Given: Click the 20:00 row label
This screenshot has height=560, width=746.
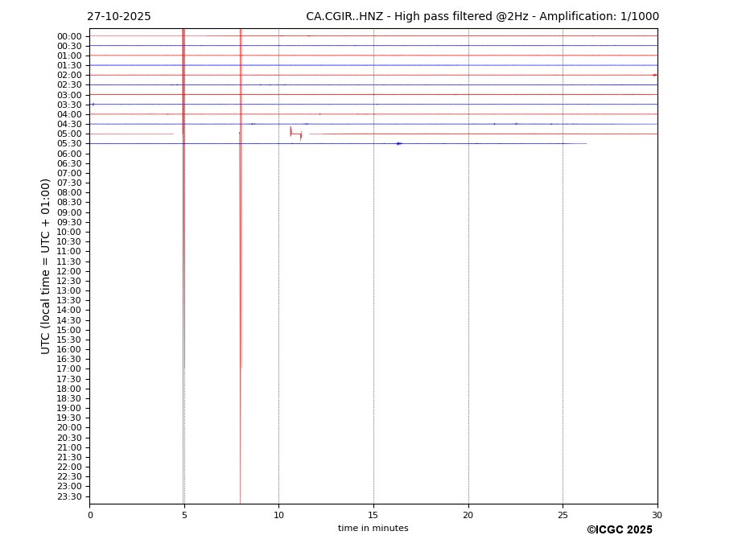Looking at the screenshot, I should [x=69, y=428].
